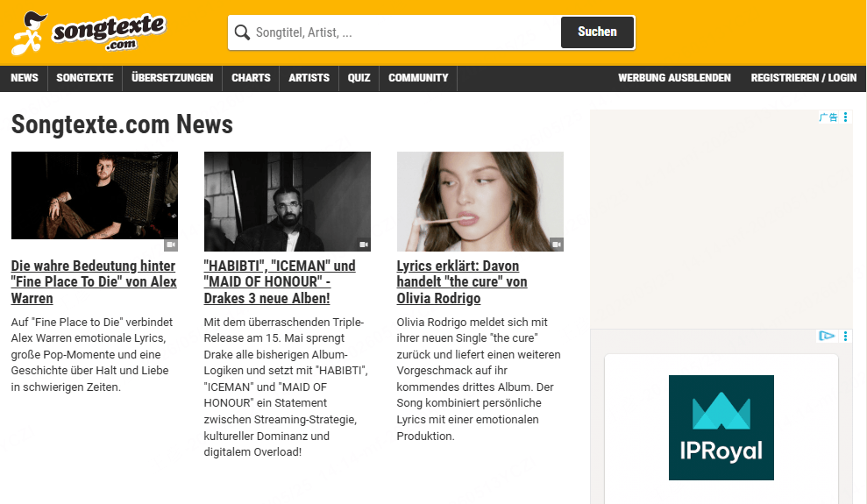Click the 广告 ad label
Image resolution: width=867 pixels, height=504 pixels.
click(828, 117)
